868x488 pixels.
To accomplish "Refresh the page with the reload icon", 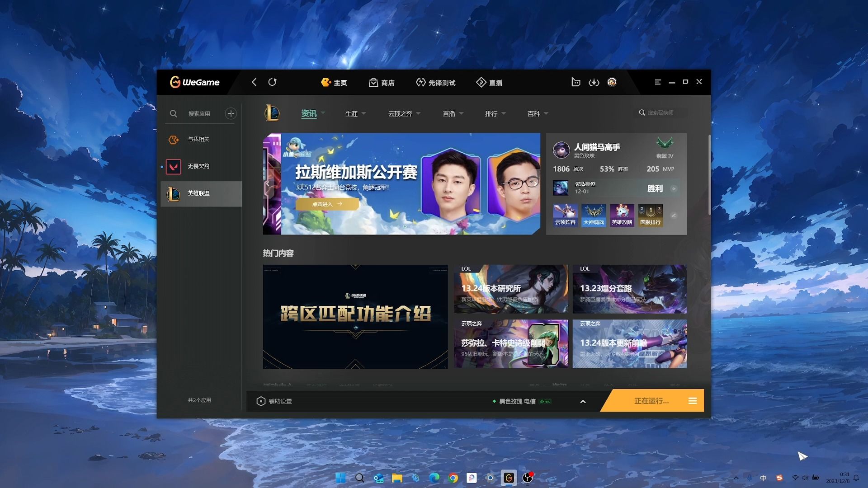I will tap(272, 82).
